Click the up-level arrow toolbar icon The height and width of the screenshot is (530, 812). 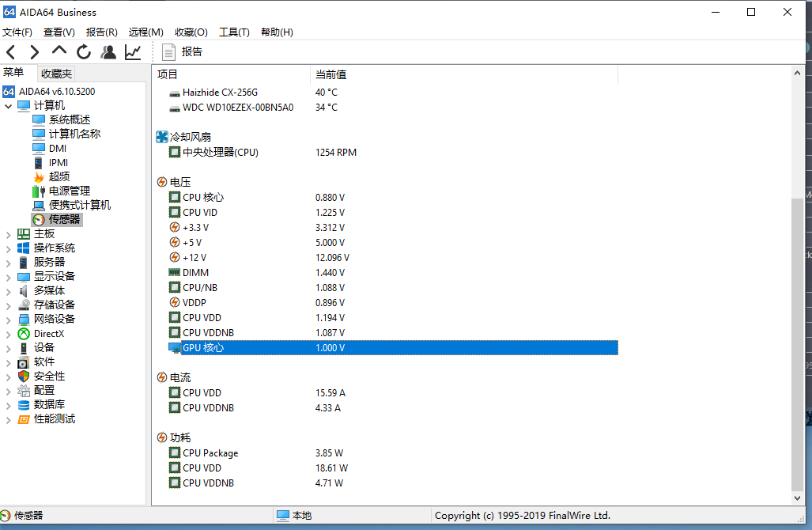pyautogui.click(x=59, y=51)
